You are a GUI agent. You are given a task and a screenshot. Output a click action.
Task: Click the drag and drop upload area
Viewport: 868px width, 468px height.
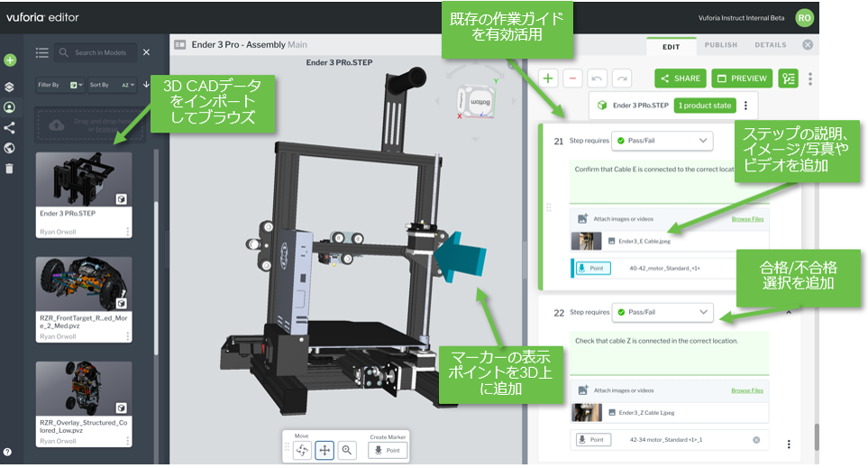click(x=91, y=124)
